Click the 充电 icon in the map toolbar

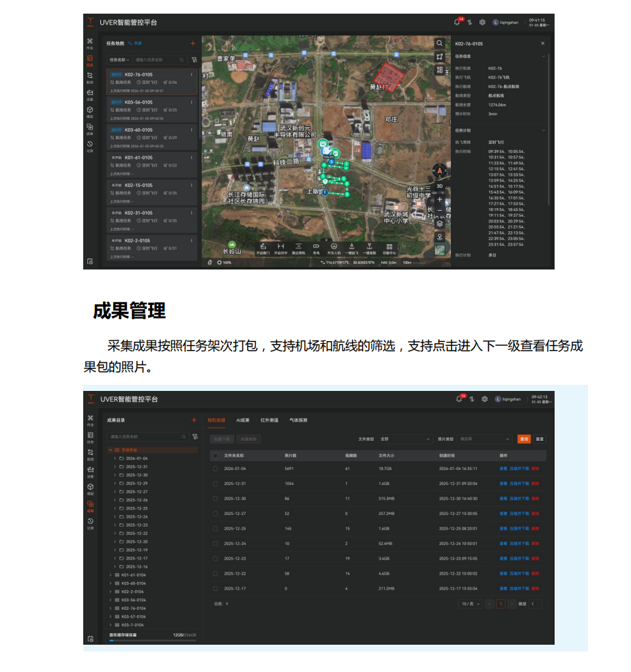pyautogui.click(x=316, y=246)
